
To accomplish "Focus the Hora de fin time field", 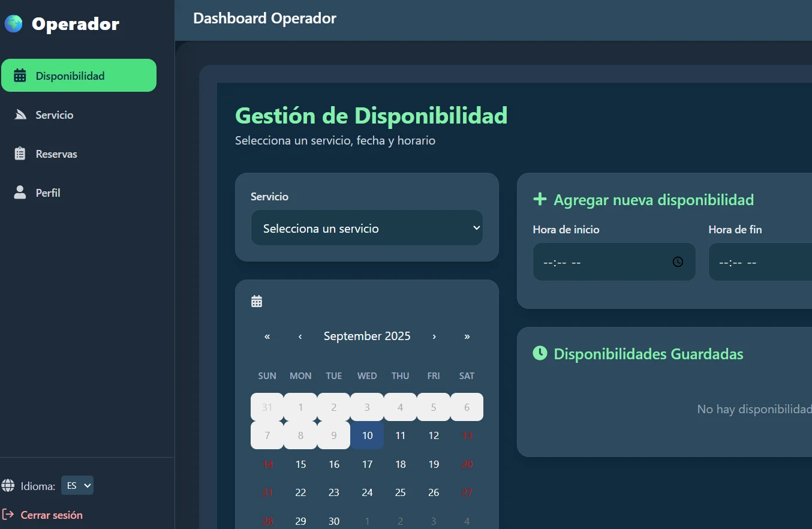I will (x=760, y=262).
